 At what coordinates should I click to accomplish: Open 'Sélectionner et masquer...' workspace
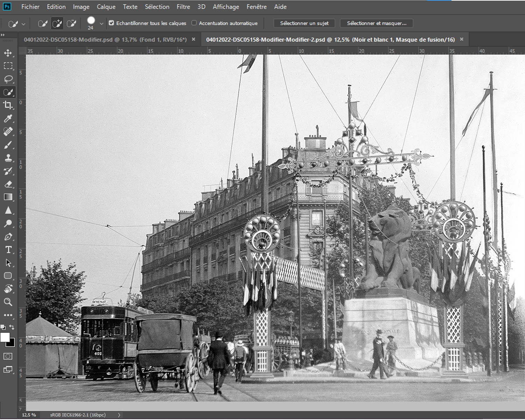pyautogui.click(x=376, y=23)
